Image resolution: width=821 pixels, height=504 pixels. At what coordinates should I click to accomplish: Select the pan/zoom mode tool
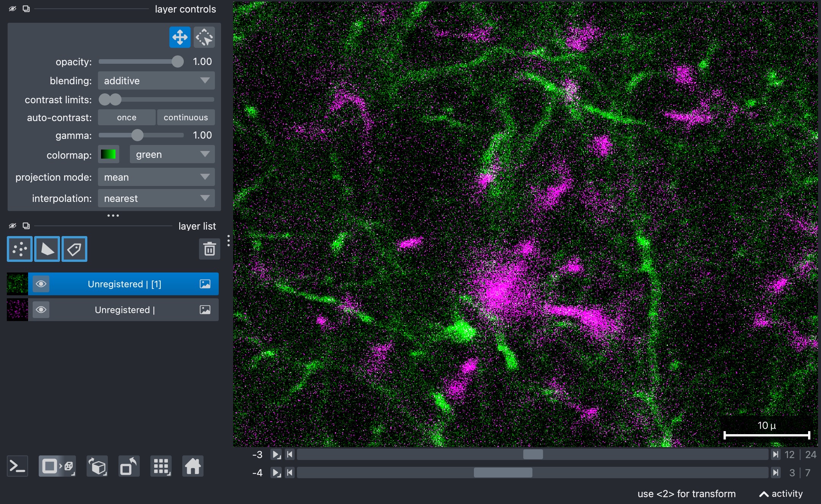pos(180,37)
